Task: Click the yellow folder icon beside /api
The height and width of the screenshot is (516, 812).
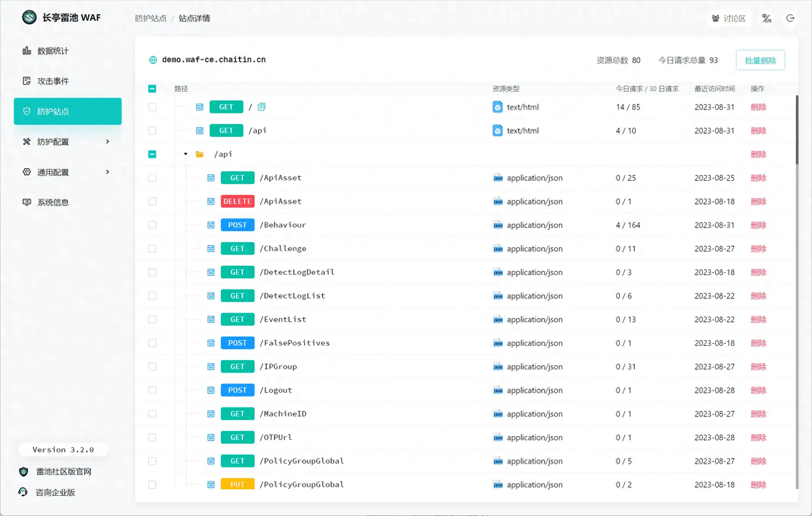Action: pyautogui.click(x=199, y=154)
